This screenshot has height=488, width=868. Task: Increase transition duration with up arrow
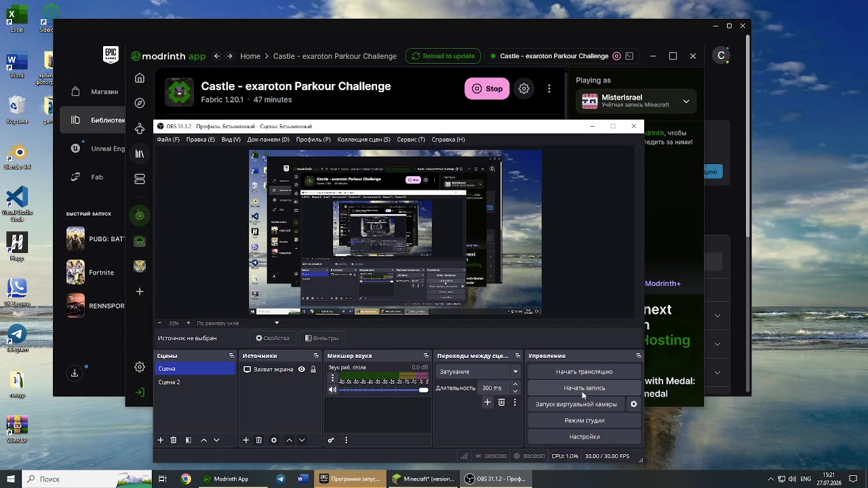(x=515, y=385)
